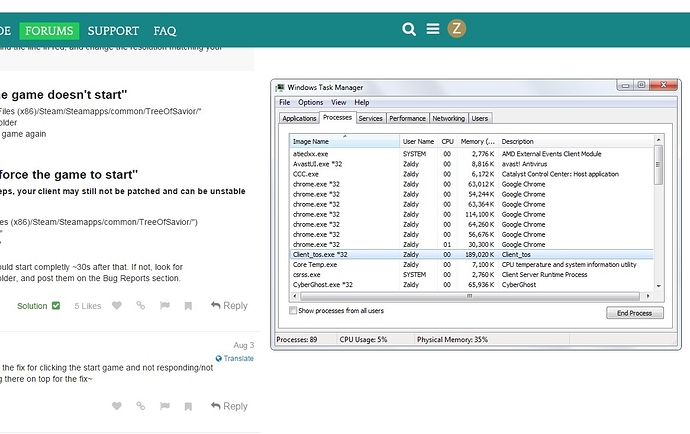This screenshot has height=434, width=690.
Task: Go to the FORUMS navigation tab
Action: coord(49,31)
